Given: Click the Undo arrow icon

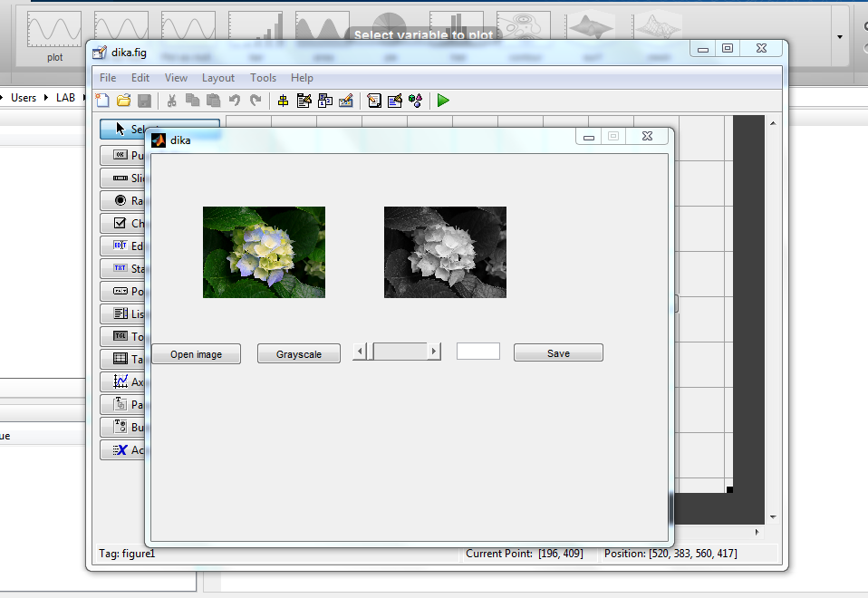Looking at the screenshot, I should click(x=235, y=101).
